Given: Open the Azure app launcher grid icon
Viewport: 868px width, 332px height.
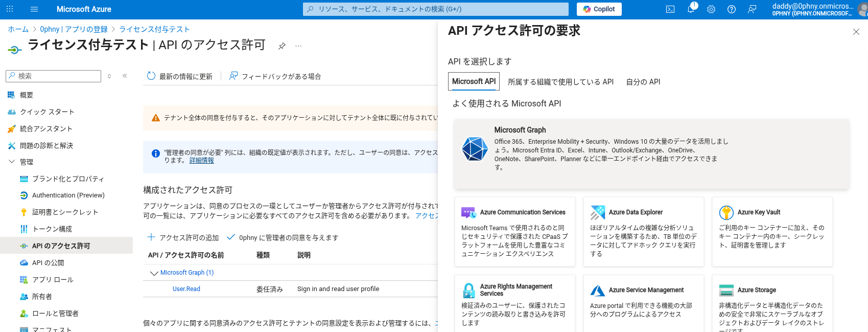Looking at the screenshot, I should 10,9.
